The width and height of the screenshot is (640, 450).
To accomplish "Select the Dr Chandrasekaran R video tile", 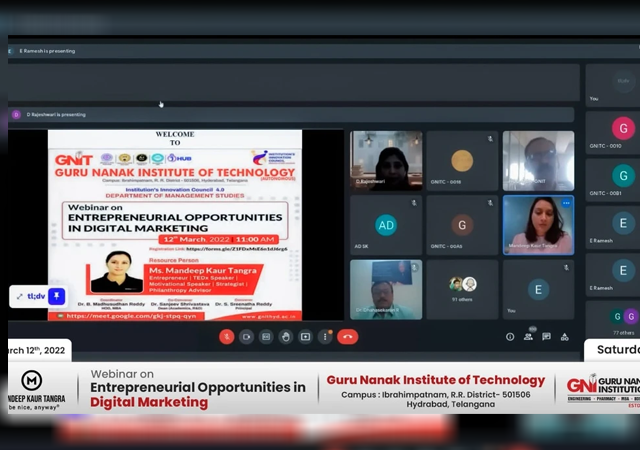I will (x=386, y=290).
